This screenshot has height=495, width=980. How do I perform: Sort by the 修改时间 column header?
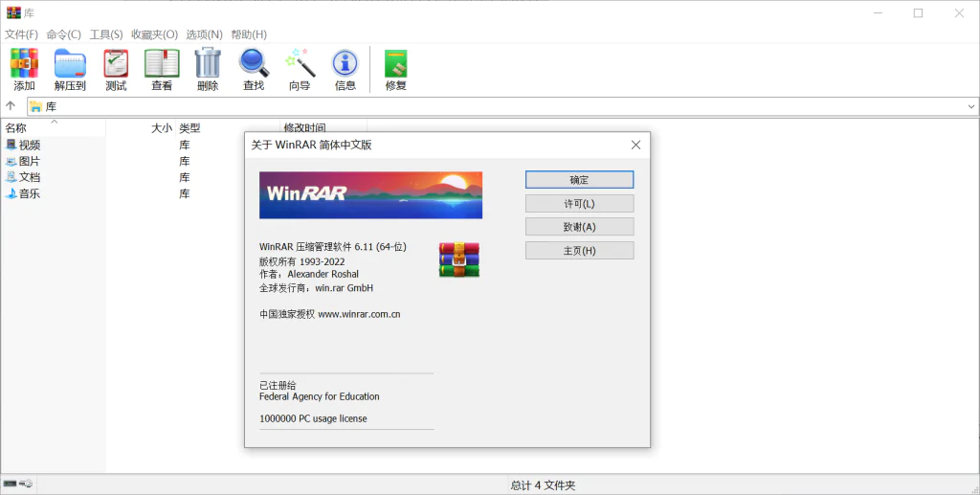(x=323, y=128)
